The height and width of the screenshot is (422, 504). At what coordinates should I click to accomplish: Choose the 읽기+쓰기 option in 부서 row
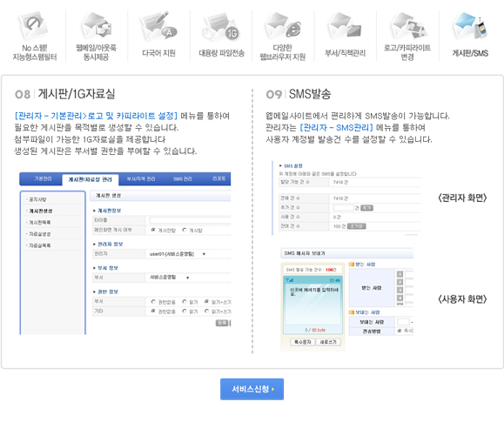pos(206,301)
